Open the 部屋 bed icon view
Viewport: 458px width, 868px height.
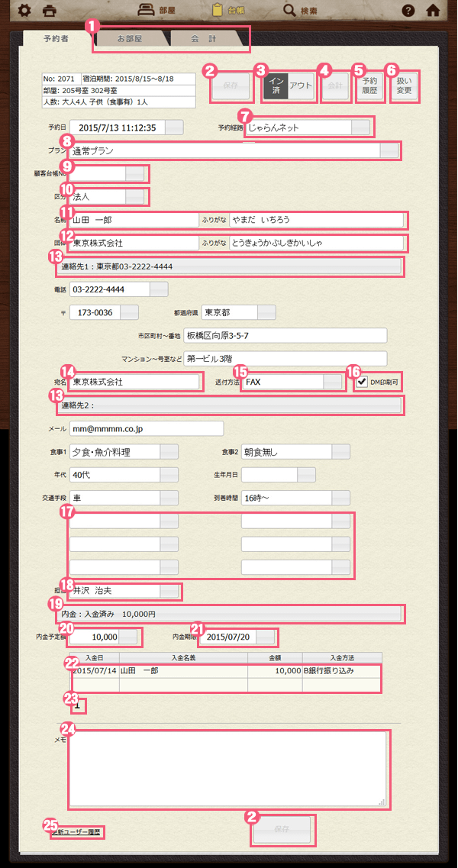pos(157,11)
